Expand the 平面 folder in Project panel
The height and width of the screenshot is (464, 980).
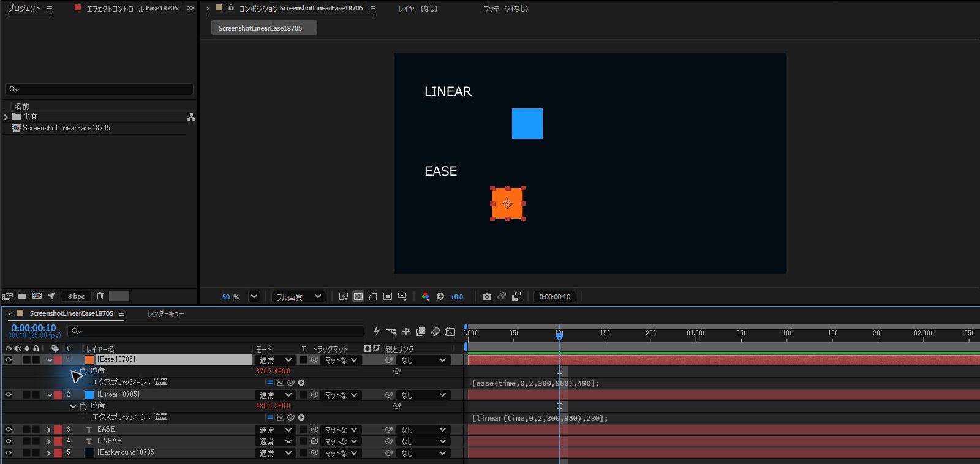point(6,117)
